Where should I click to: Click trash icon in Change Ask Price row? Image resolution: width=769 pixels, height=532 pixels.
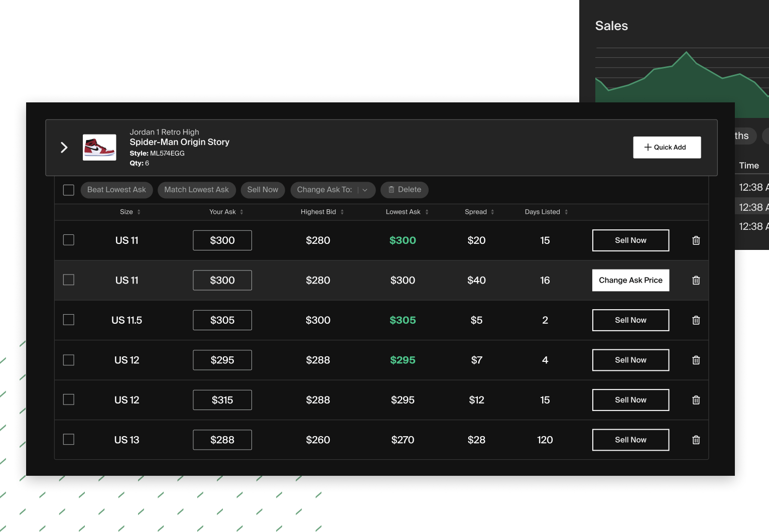696,280
